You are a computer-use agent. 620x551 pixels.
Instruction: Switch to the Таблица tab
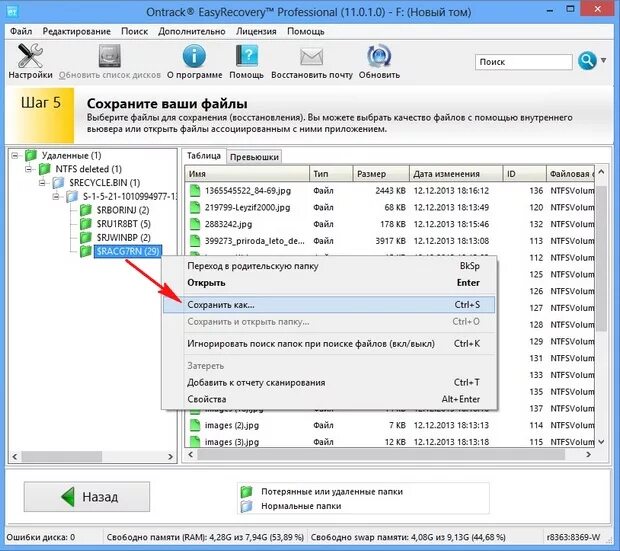click(x=204, y=156)
